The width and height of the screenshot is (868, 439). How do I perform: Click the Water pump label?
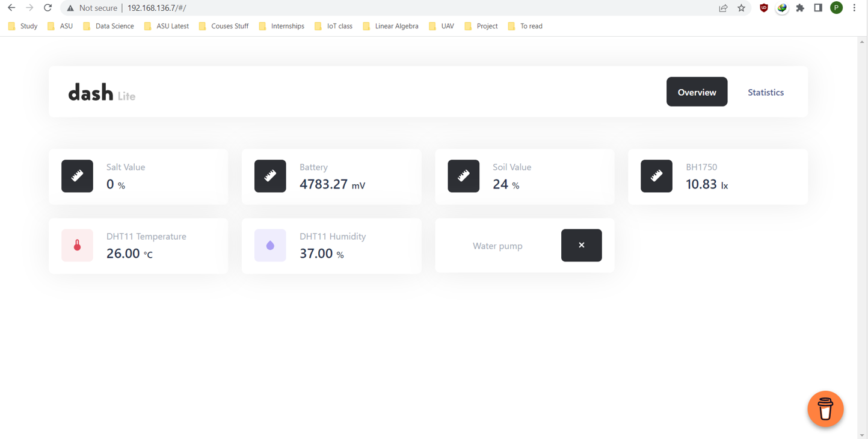pos(497,246)
